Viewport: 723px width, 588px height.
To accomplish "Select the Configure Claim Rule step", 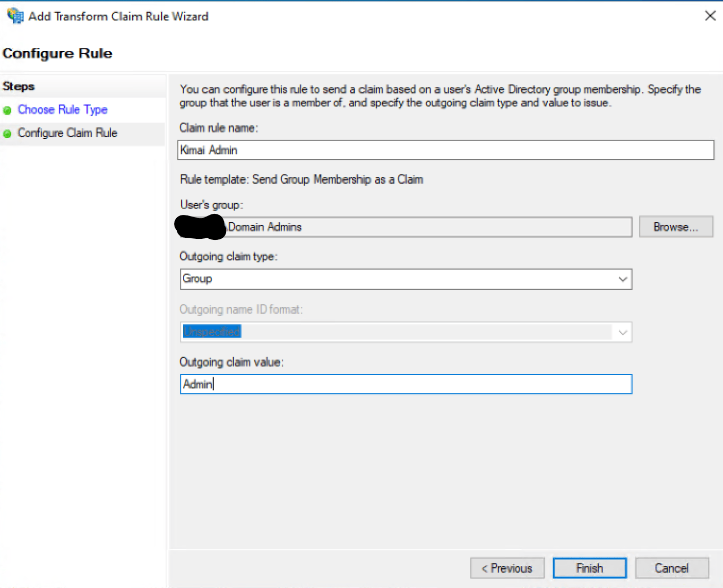I will pos(67,133).
